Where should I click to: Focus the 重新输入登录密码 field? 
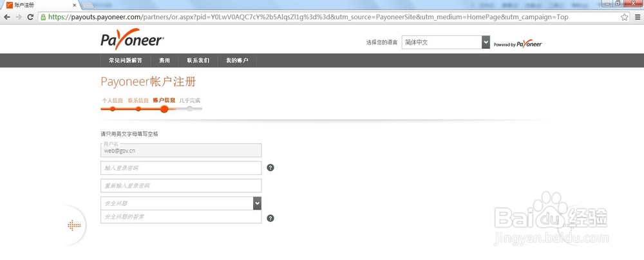pyautogui.click(x=181, y=185)
